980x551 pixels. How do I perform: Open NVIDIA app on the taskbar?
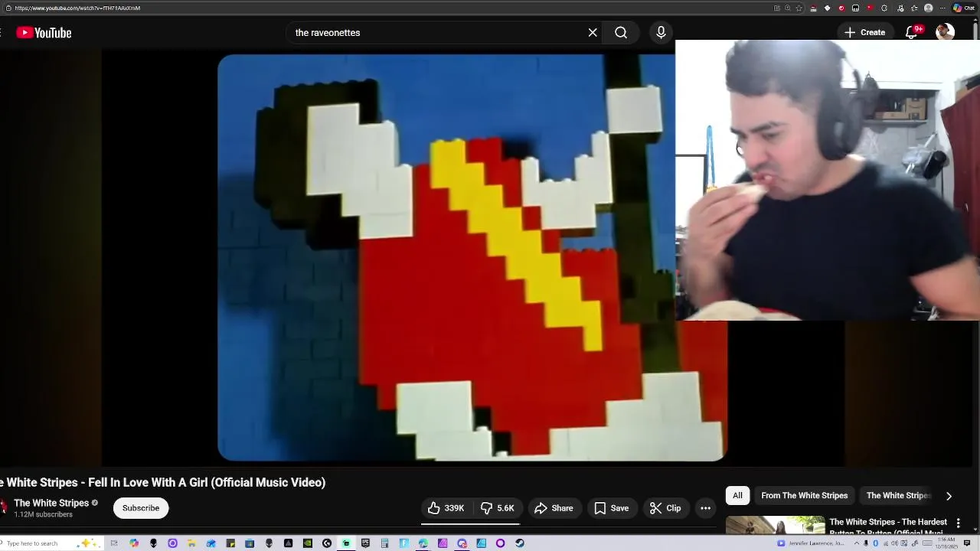tap(308, 543)
